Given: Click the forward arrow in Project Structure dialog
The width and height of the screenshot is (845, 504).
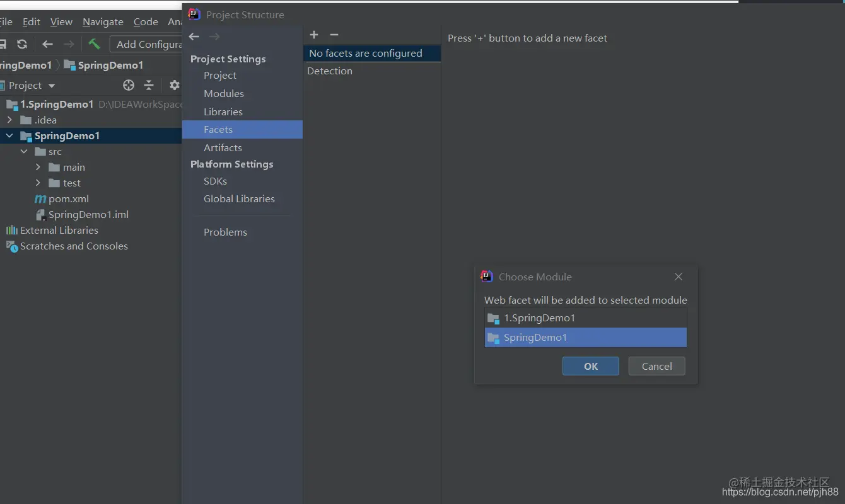Looking at the screenshot, I should [214, 37].
